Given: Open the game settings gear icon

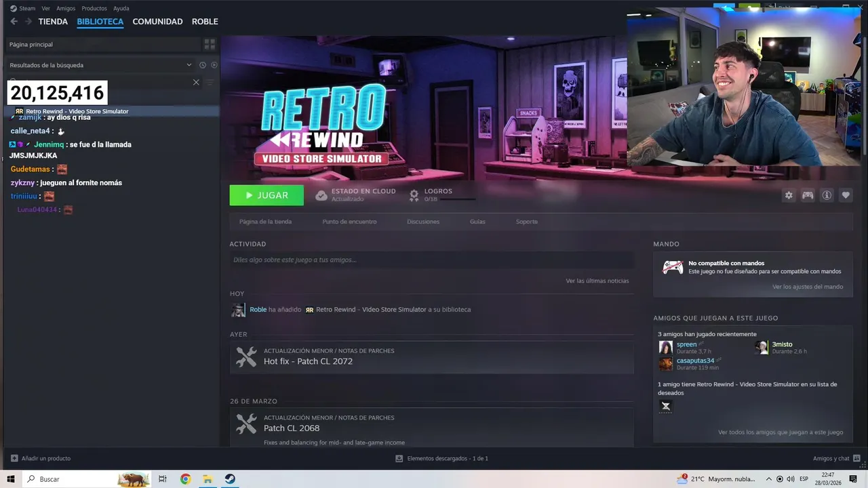Looking at the screenshot, I should (789, 195).
